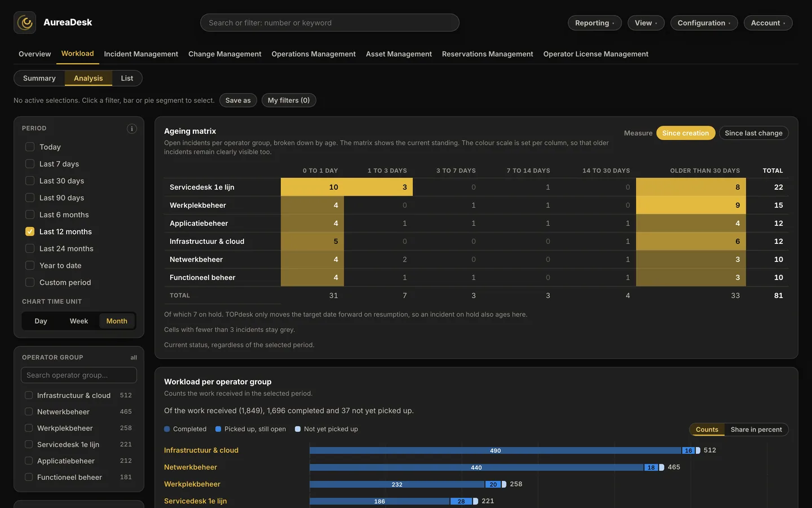This screenshot has height=508, width=812.
Task: Click the Netwerkbeheer completed bar segment 440
Action: (x=476, y=467)
